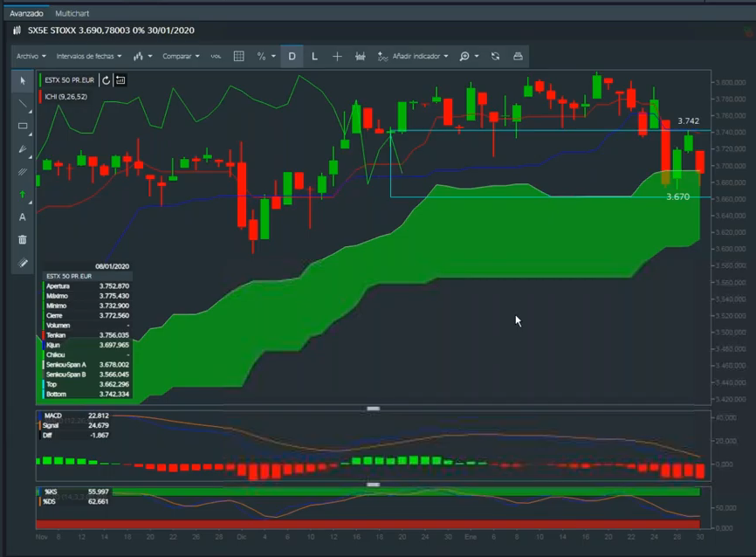Click the green ESTX 50 series color bar
This screenshot has width=756, height=557.
tap(39, 80)
